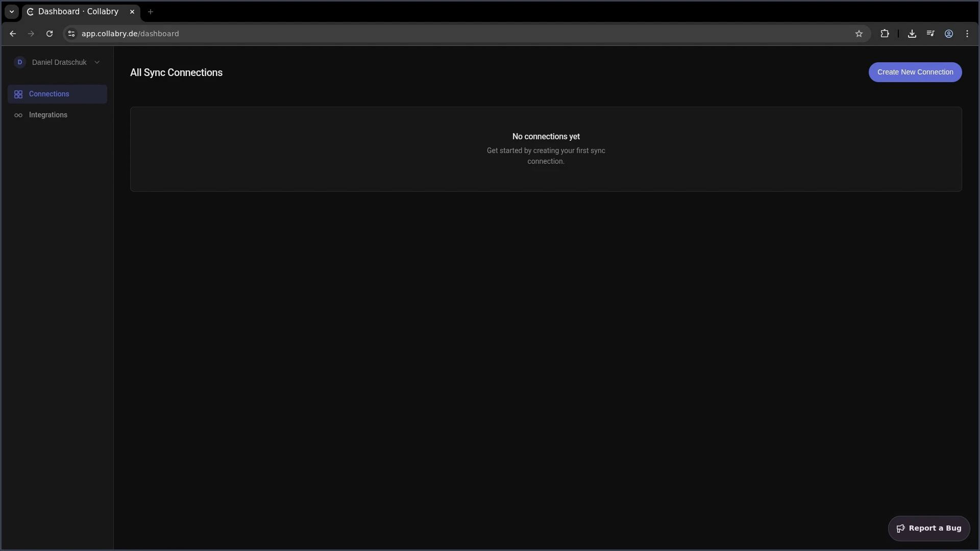Open the media controls icon in toolbar

tap(930, 34)
